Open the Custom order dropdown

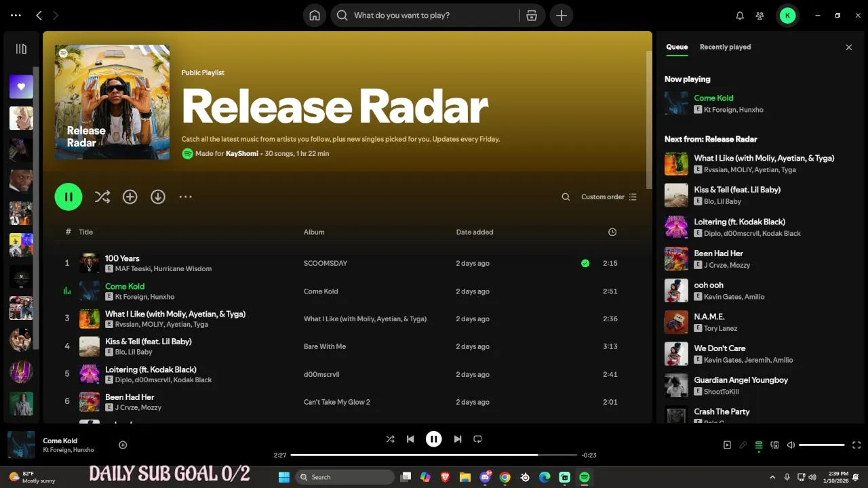(x=609, y=197)
